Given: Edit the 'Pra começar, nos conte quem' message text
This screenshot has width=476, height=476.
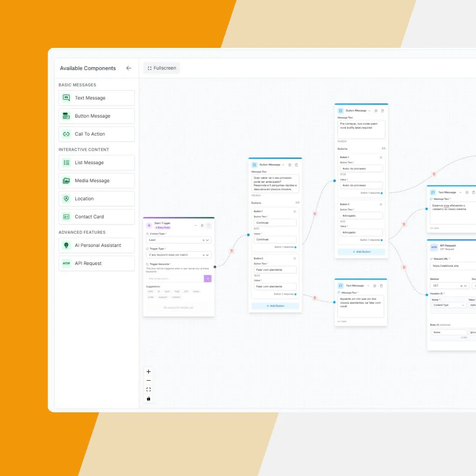Looking at the screenshot, I should coord(361,129).
